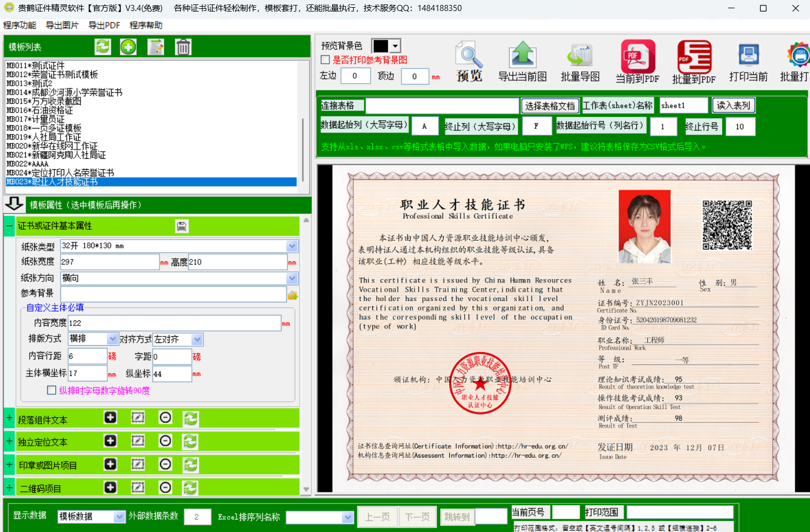Toggle 纵排时字母数字旋转90度 checkbox

(52, 390)
